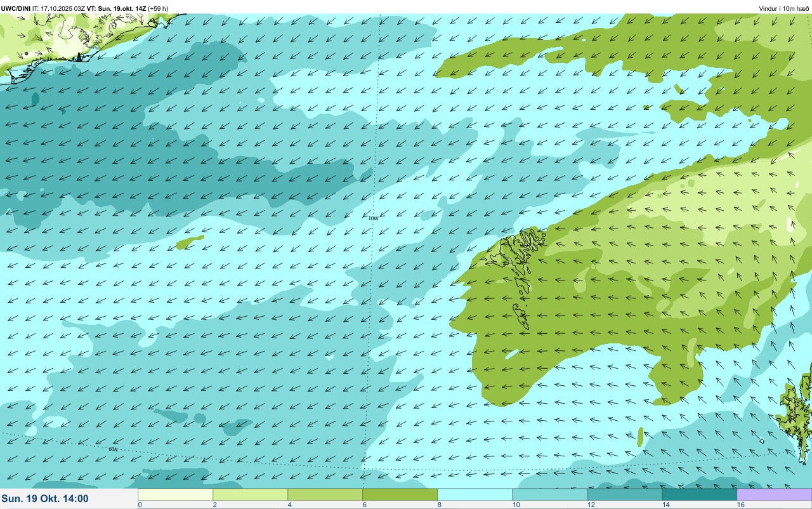Click the 10–12 m/s light teal legend swatch
Screen dimensions: 812x509
point(549,494)
